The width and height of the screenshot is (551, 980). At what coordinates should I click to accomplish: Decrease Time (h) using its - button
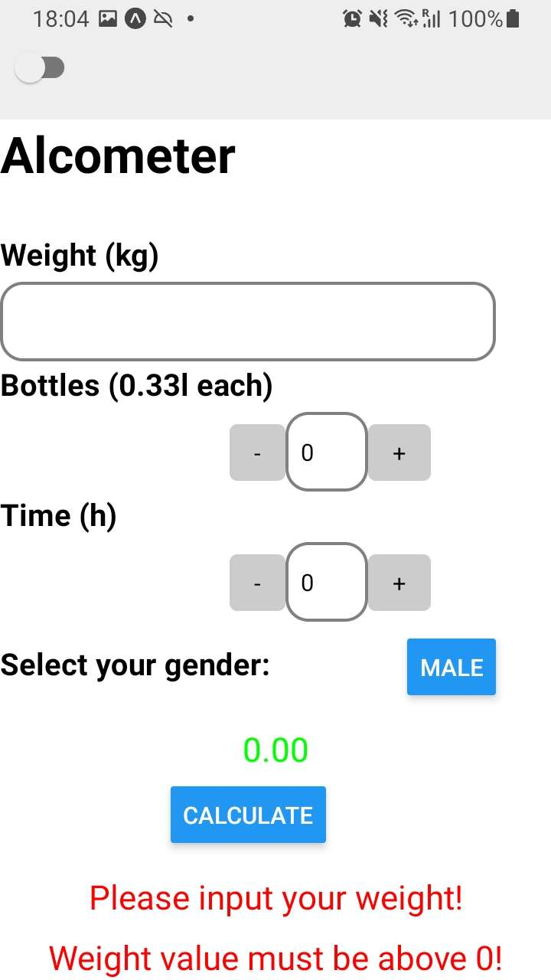(x=256, y=583)
